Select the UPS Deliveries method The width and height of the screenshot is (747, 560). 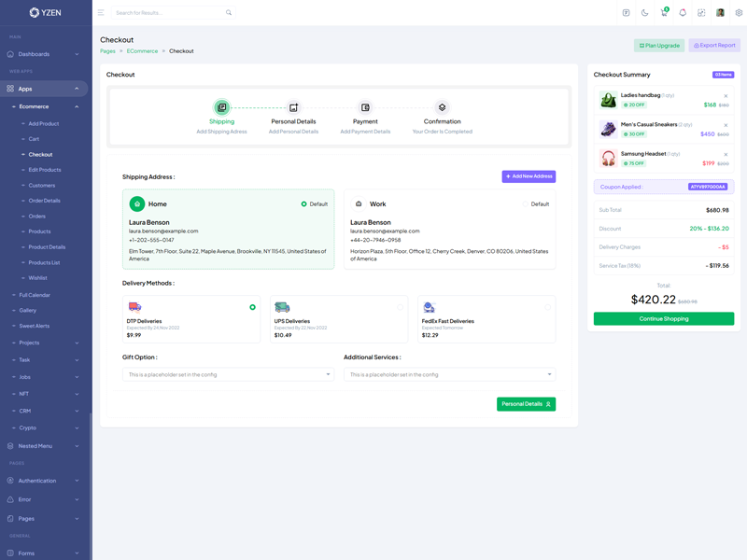pos(400,307)
